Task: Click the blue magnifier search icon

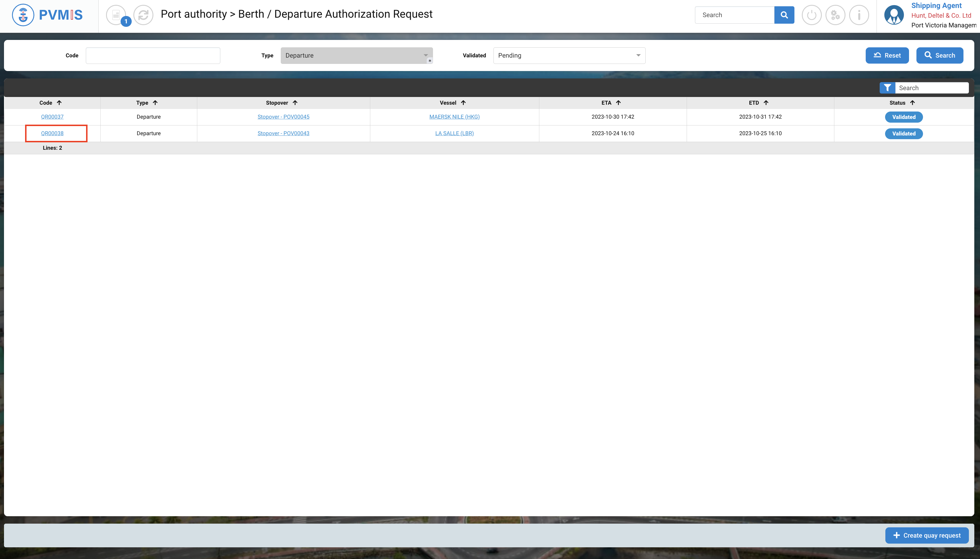Action: point(784,15)
